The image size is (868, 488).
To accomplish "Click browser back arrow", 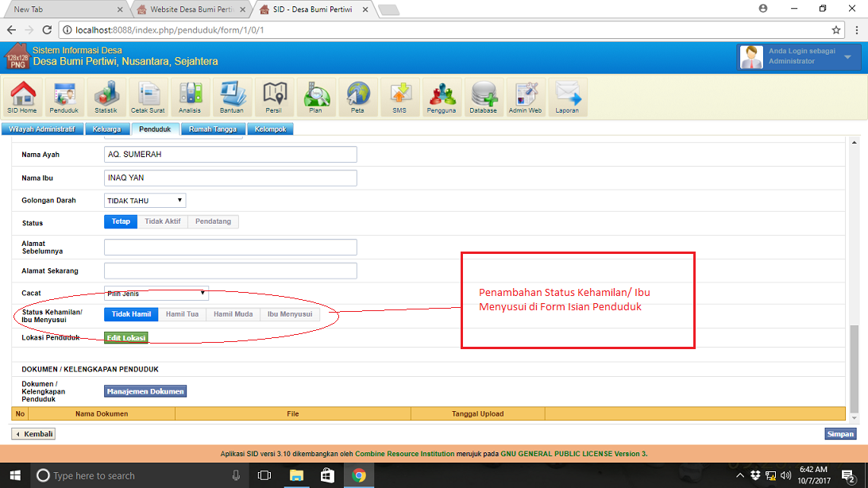I will point(12,30).
